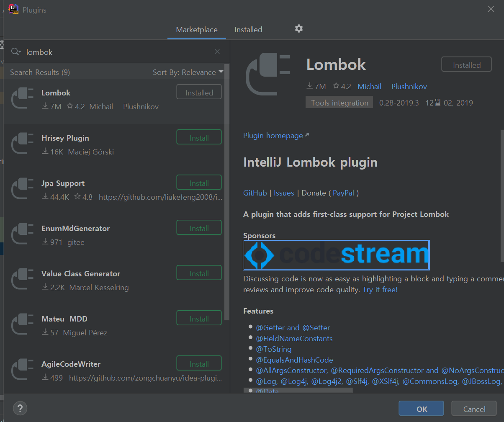The image size is (504, 422).
Task: Install the EnumMdGenerator plugin
Action: coord(199,228)
